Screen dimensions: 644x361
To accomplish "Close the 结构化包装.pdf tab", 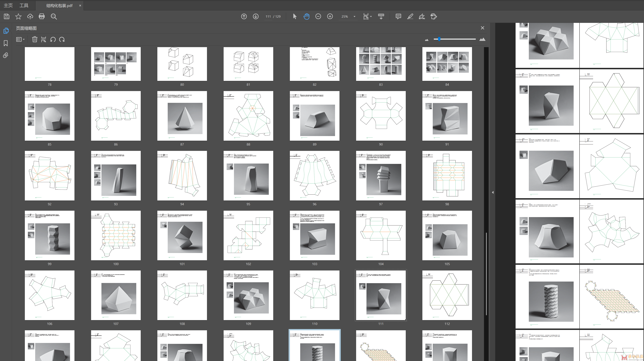I will coord(80,6).
